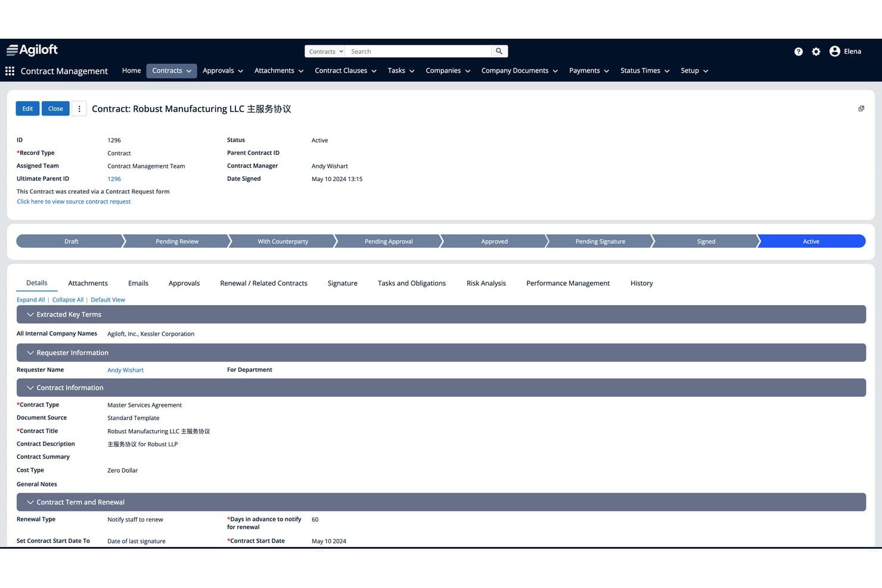Select the Pending Approval workflow stage
The width and height of the screenshot is (882, 588).
(x=389, y=241)
